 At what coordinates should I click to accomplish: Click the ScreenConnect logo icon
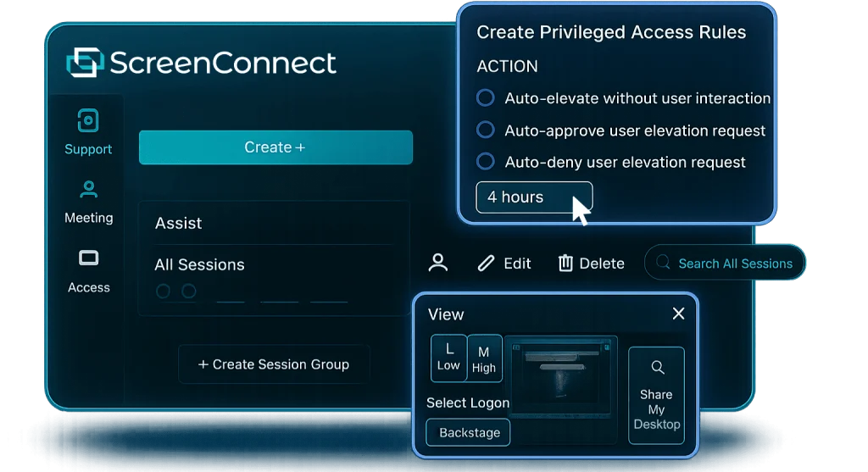[85, 63]
